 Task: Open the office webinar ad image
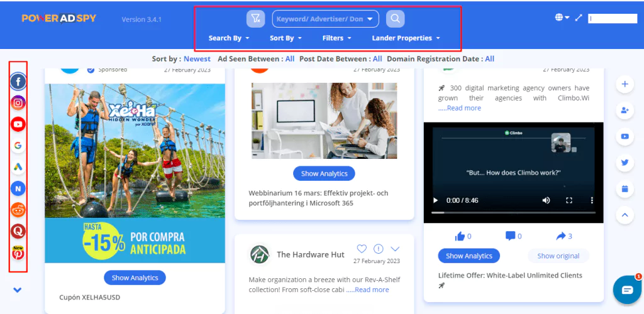(325, 121)
